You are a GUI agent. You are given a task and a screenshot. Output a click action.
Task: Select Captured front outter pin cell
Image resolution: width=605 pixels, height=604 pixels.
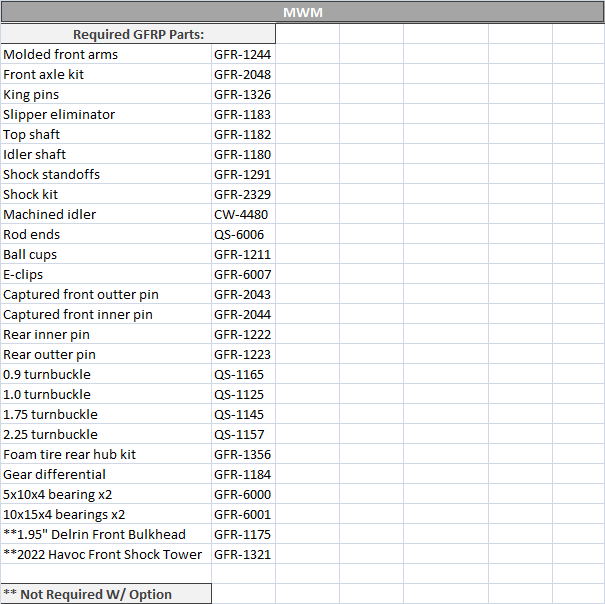pos(105,294)
